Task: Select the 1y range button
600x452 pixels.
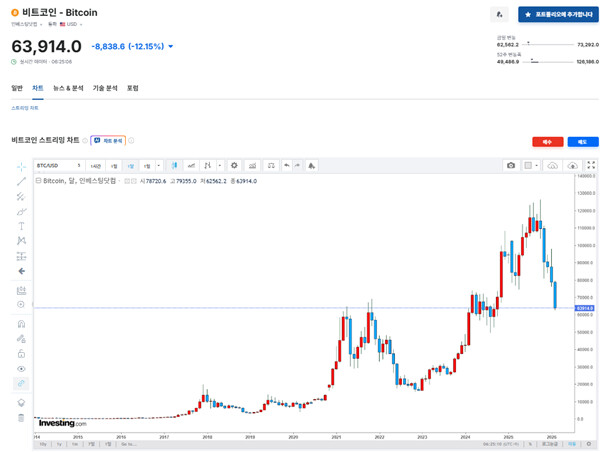Action: (59, 444)
